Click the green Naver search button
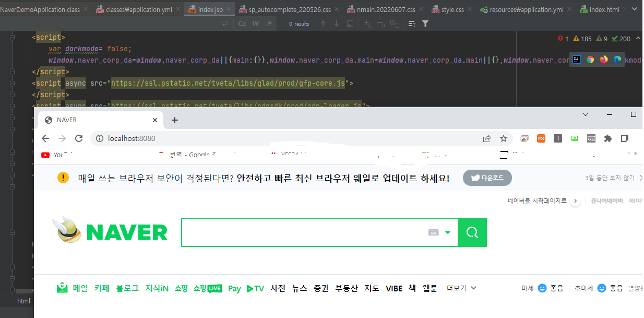Image resolution: width=644 pixels, height=318 pixels. [472, 232]
